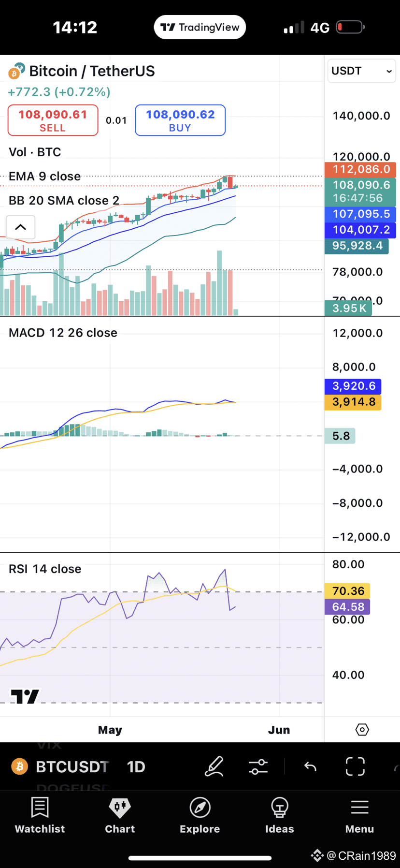This screenshot has width=400, height=868.
Task: Open the Menu tab
Action: click(359, 816)
